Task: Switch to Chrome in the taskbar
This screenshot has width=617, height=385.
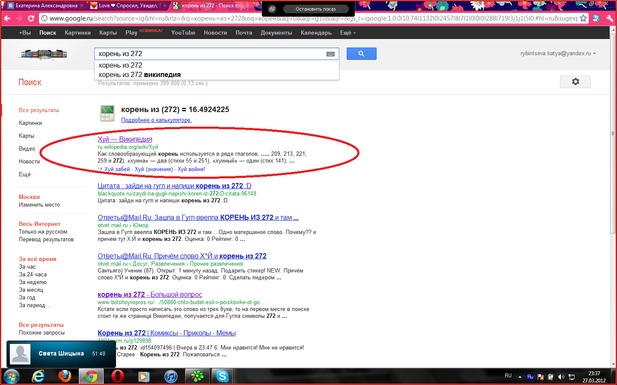Action: tap(91, 376)
